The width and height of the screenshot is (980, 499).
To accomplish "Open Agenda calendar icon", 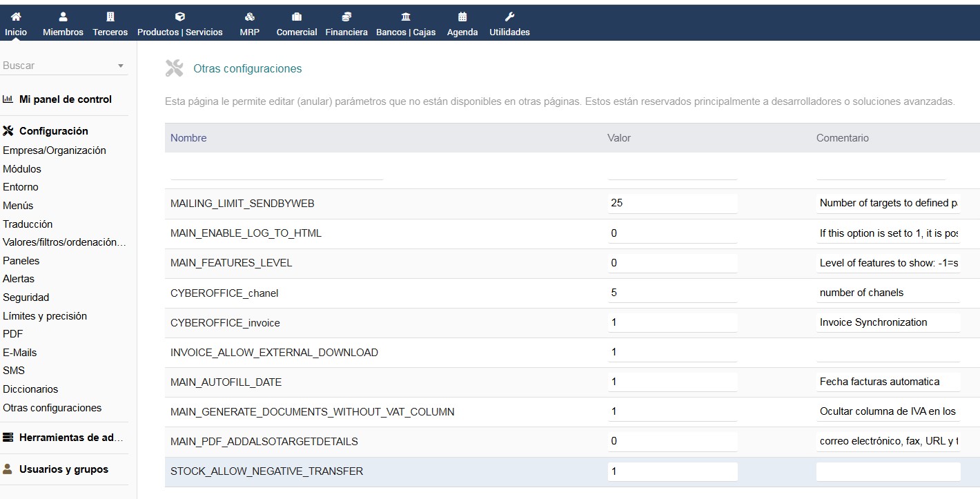I will [462, 17].
